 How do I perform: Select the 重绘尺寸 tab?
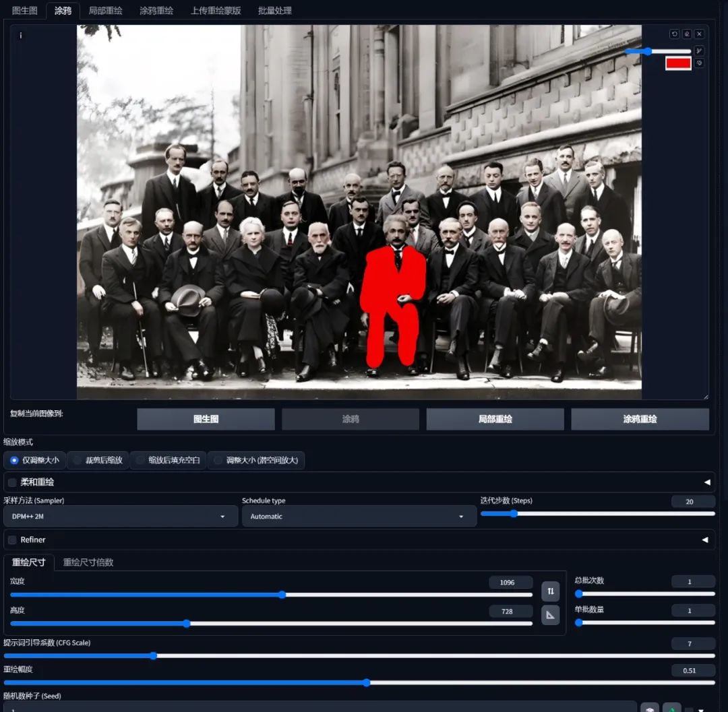click(29, 562)
